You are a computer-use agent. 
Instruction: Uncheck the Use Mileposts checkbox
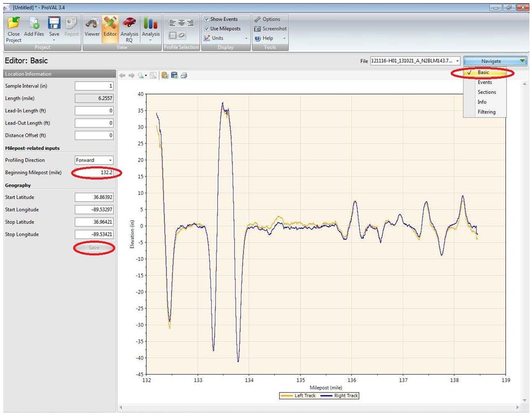[x=207, y=29]
